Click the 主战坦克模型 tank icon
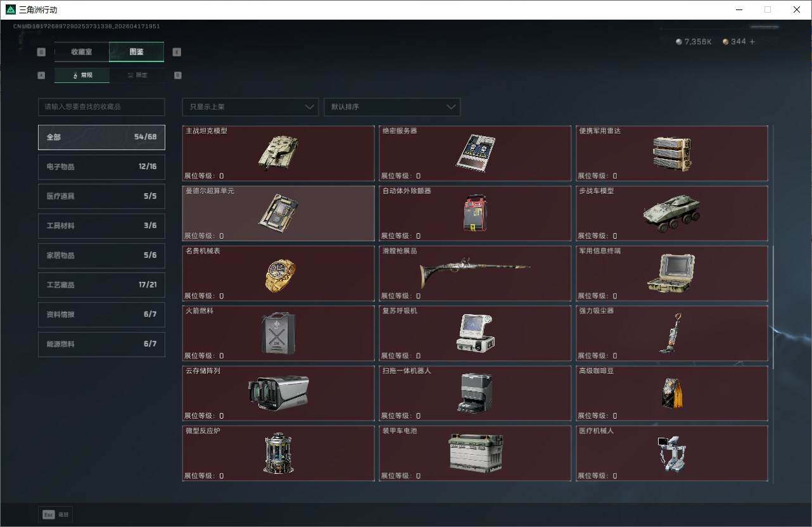Image resolution: width=812 pixels, height=527 pixels. pyautogui.click(x=278, y=153)
